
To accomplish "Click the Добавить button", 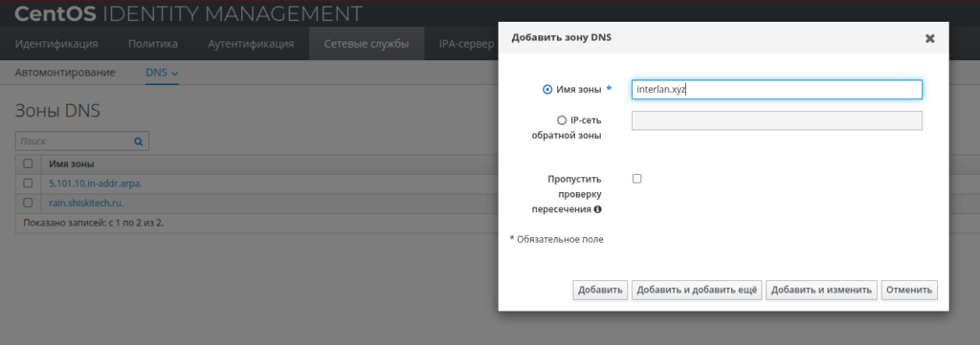I will coord(600,291).
